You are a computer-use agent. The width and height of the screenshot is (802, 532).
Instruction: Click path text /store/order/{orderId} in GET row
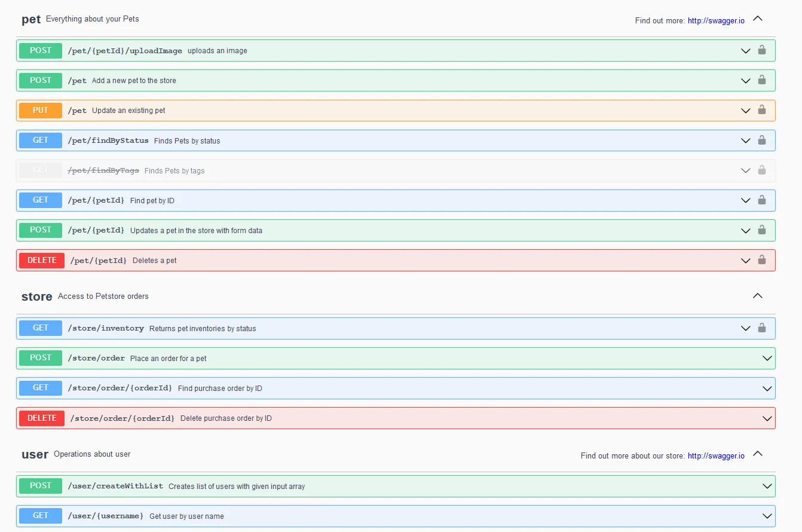pyautogui.click(x=120, y=389)
